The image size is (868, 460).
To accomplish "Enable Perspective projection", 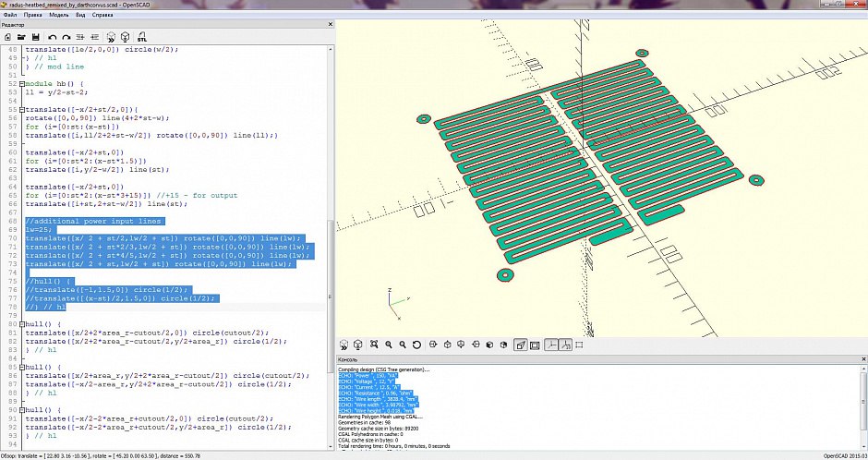I will pos(521,345).
